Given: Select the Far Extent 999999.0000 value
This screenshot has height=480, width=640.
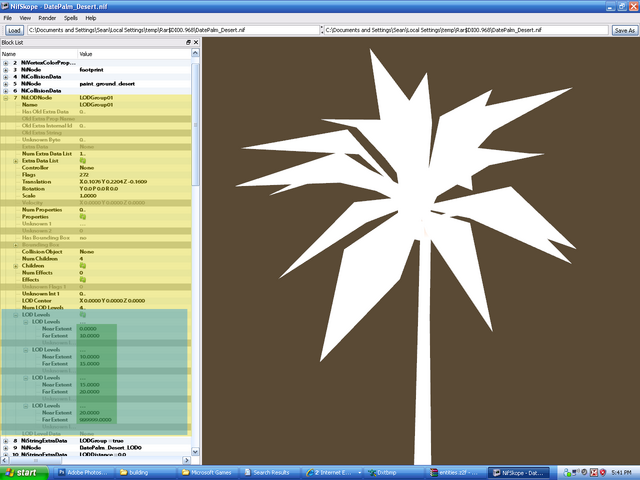Looking at the screenshot, I should (x=96, y=420).
